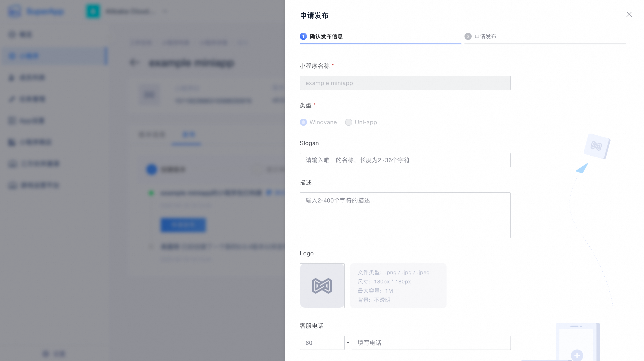The width and height of the screenshot is (644, 361).
Task: Click the teal workspace icon in header
Action: pos(93,11)
